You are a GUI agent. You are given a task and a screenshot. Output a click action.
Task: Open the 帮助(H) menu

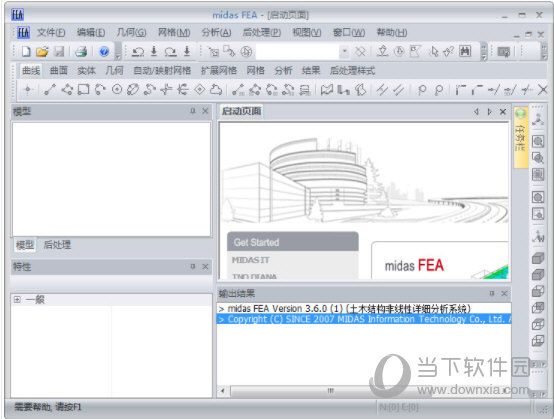tap(392, 33)
